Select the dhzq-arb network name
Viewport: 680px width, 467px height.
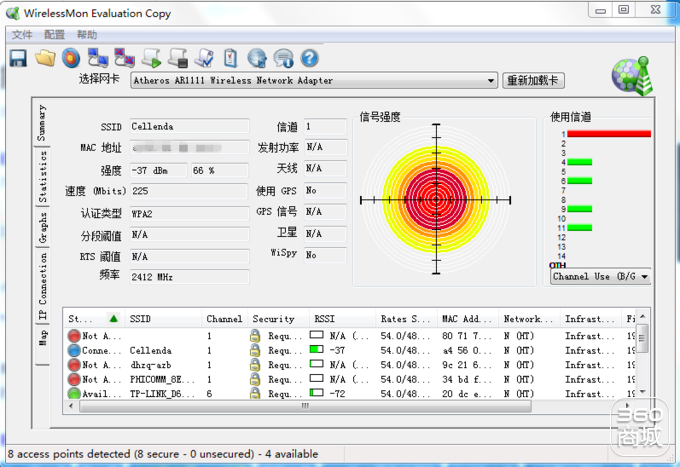pyautogui.click(x=150, y=365)
